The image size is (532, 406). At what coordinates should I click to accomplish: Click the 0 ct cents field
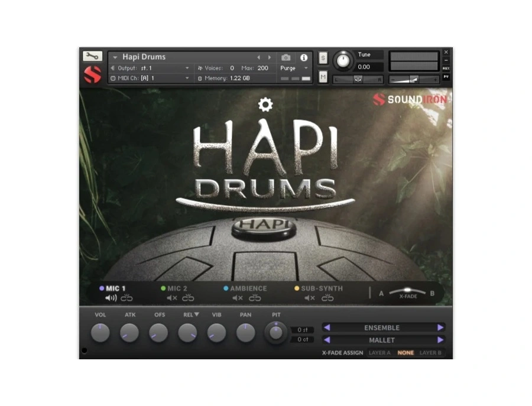(302, 340)
